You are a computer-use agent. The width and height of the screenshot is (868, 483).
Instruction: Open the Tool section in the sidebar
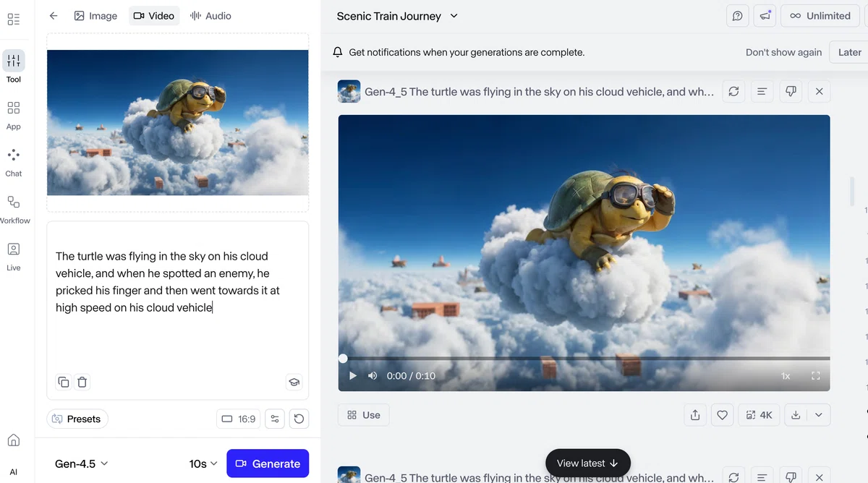coord(14,67)
